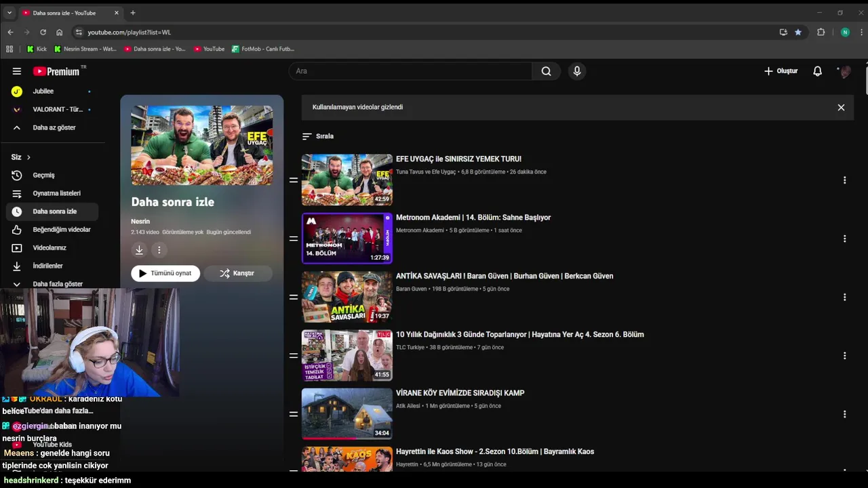Open options menu for ANTİKA SAVAŞLARI video
This screenshot has width=868, height=488.
pyautogui.click(x=844, y=297)
